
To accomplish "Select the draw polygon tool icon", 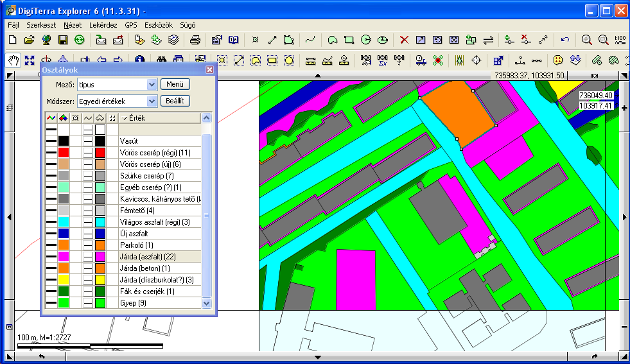I will point(288,40).
